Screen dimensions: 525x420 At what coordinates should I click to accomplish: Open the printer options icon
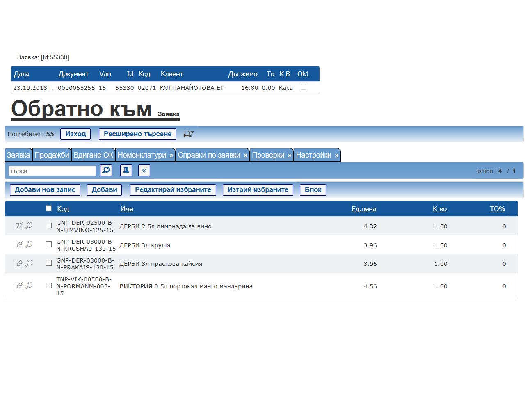[x=188, y=134]
